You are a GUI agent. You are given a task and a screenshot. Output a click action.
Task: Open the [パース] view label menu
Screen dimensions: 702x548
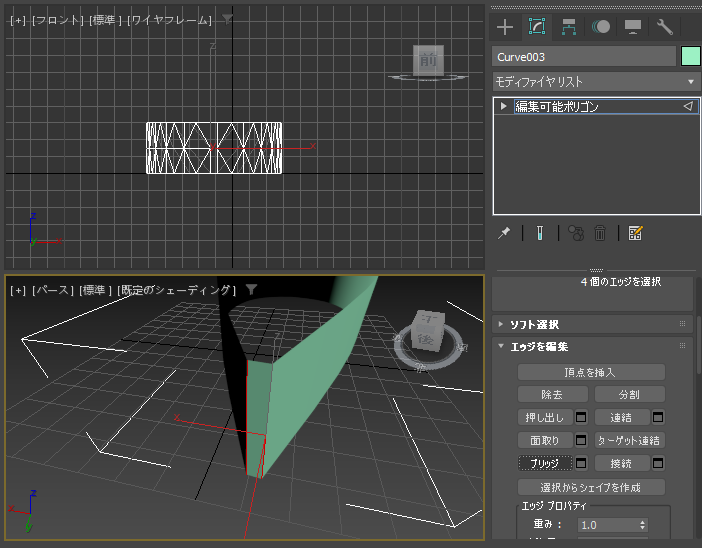point(52,290)
